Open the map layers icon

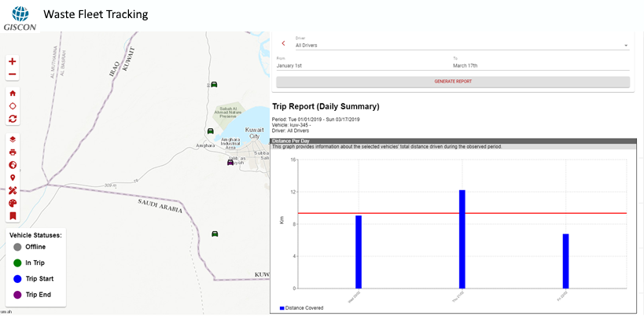tap(13, 139)
